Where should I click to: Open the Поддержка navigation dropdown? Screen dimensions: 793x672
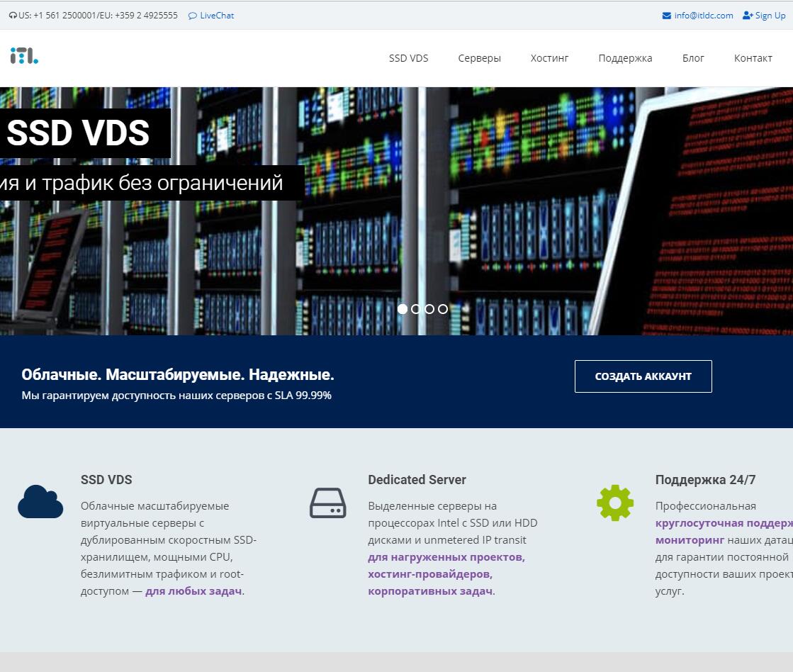tap(624, 58)
